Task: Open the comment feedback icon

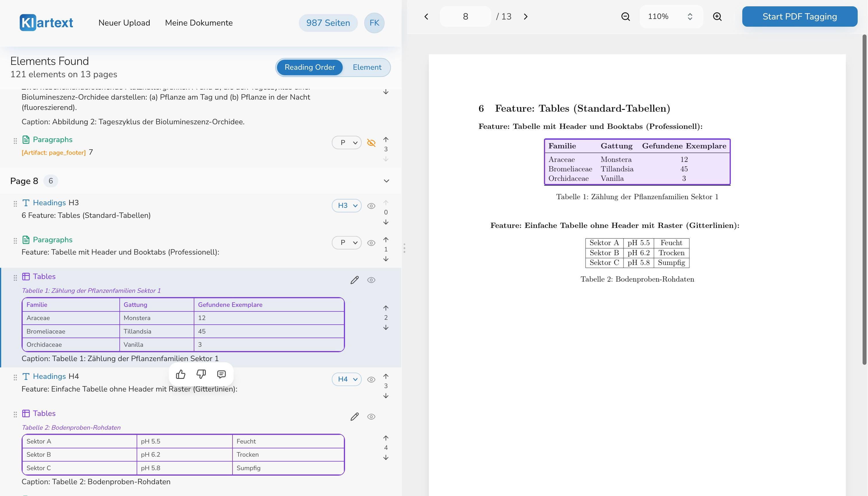Action: tap(221, 374)
